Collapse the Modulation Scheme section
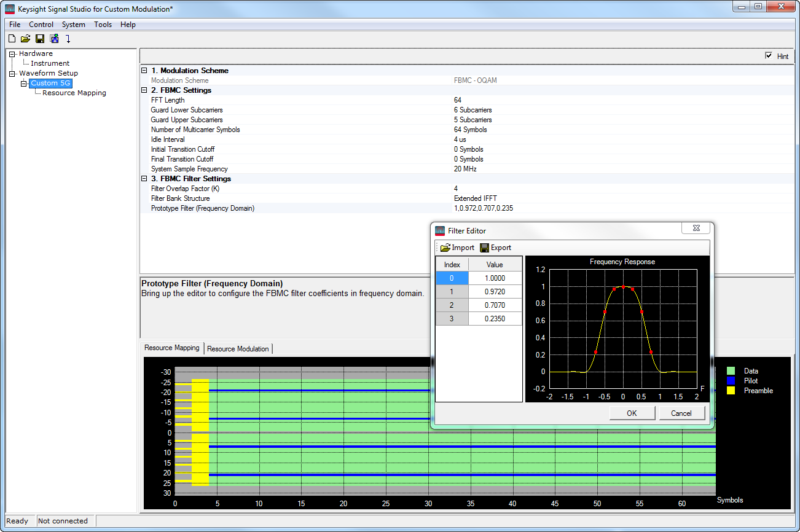The height and width of the screenshot is (532, 800). [144, 71]
